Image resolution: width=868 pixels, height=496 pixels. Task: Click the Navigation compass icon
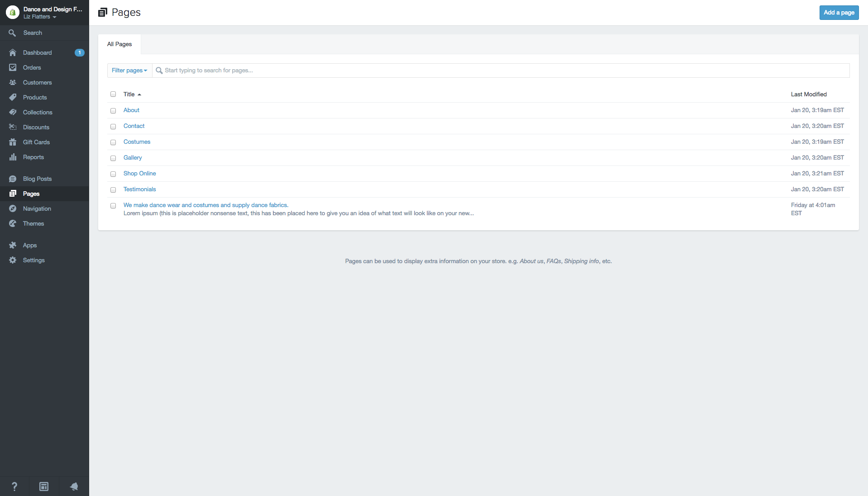tap(13, 208)
